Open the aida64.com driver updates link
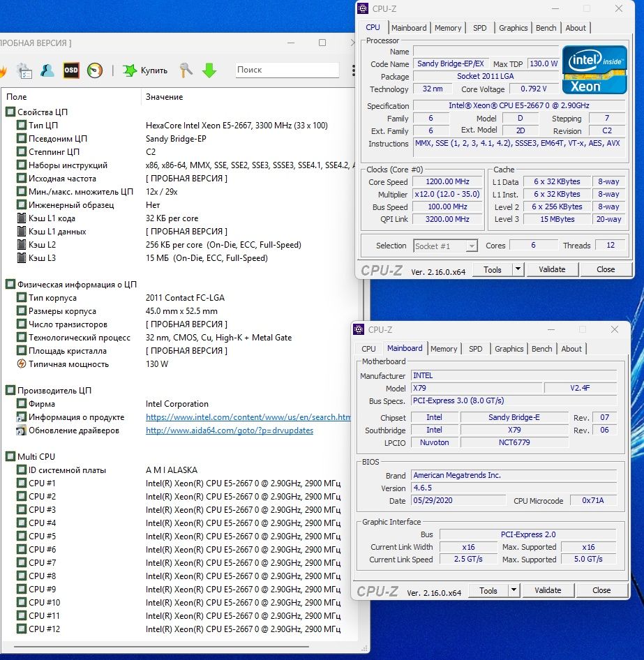Viewport: 644px width, 660px height. point(230,430)
